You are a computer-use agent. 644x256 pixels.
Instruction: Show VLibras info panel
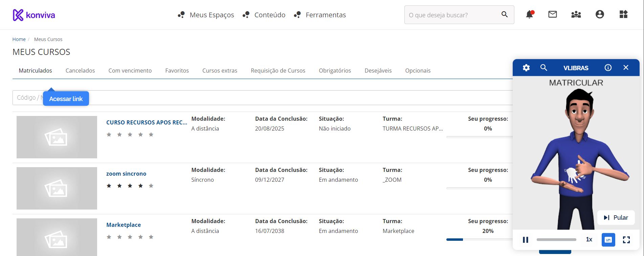click(608, 67)
